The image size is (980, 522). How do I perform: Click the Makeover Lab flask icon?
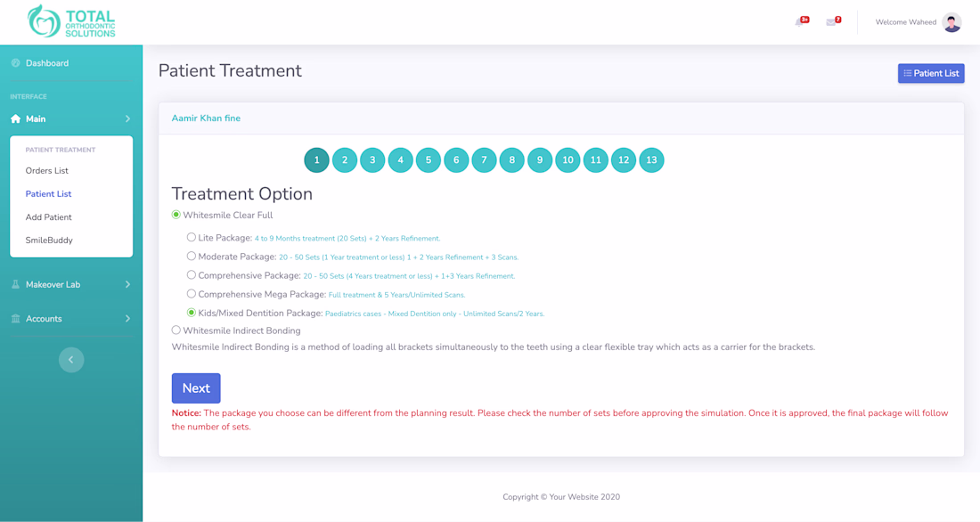(x=16, y=284)
